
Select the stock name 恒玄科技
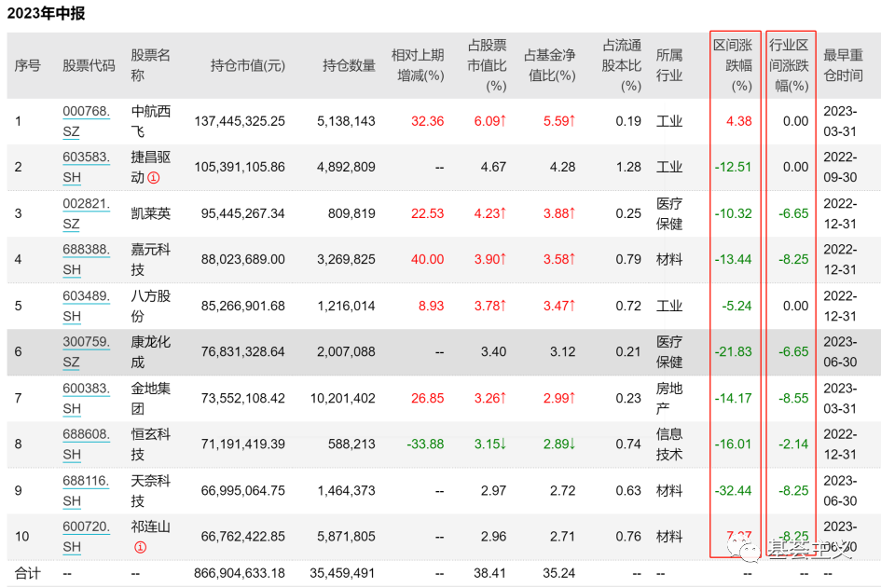pyautogui.click(x=151, y=444)
